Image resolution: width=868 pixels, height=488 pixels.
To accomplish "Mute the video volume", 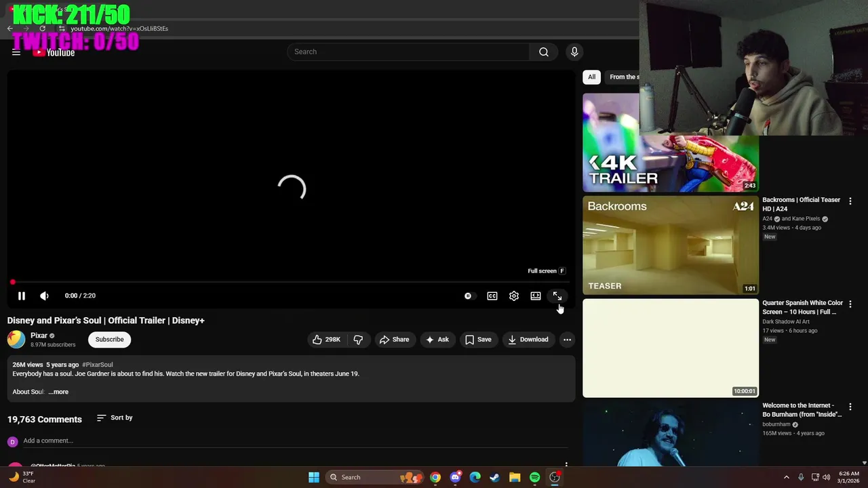I will pyautogui.click(x=44, y=296).
